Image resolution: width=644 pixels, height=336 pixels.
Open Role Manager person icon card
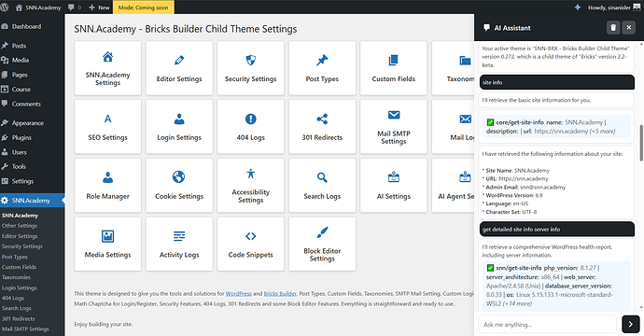107,185
